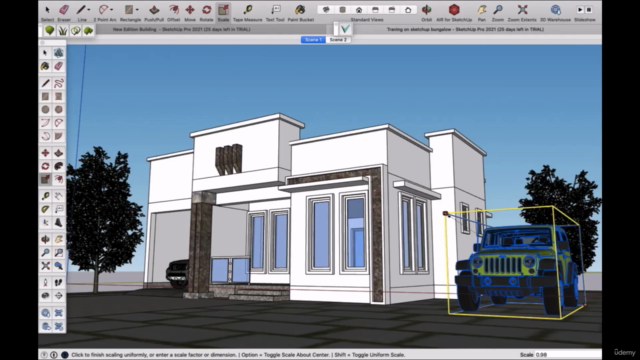The height and width of the screenshot is (360, 640).
Task: Select the Walk footprints tool in left palette
Action: (x=59, y=282)
